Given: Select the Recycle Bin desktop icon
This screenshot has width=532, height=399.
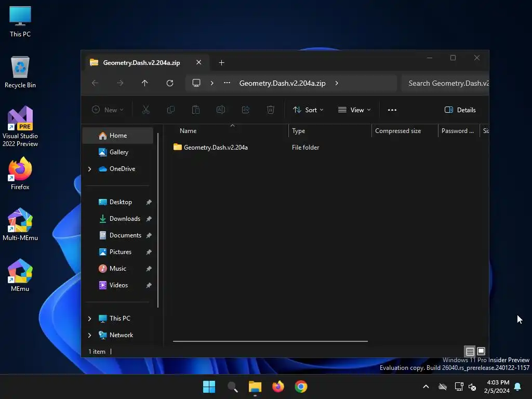Looking at the screenshot, I should [x=20, y=72].
